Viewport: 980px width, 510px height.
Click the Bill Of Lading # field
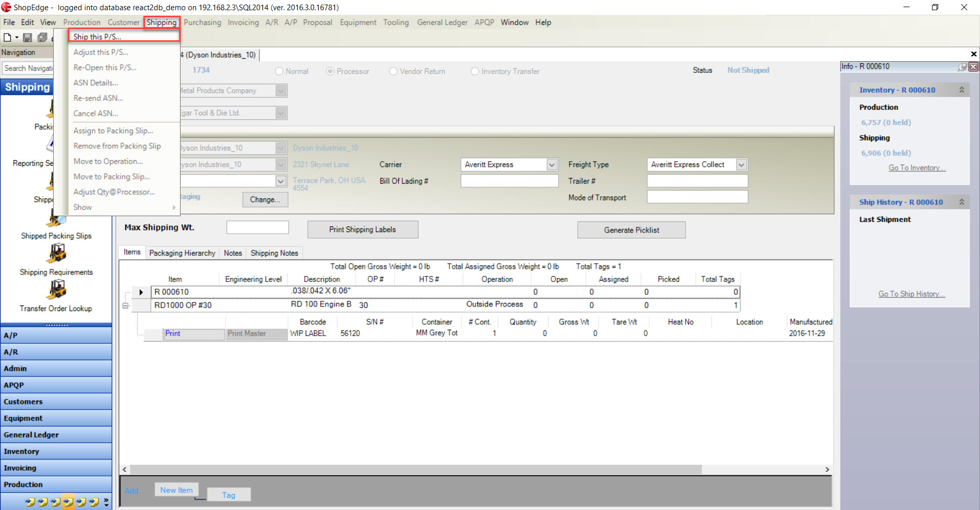click(x=509, y=181)
